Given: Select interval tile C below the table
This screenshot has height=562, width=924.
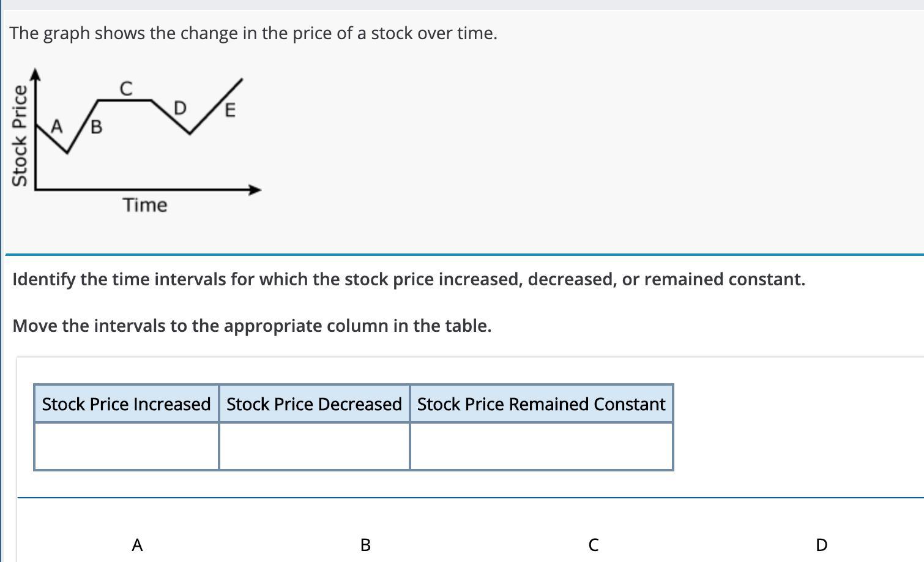Looking at the screenshot, I should click(x=593, y=544).
